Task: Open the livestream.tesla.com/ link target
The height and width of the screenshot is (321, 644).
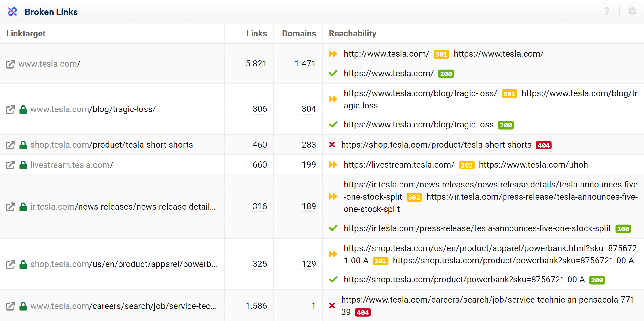Action: tap(72, 165)
